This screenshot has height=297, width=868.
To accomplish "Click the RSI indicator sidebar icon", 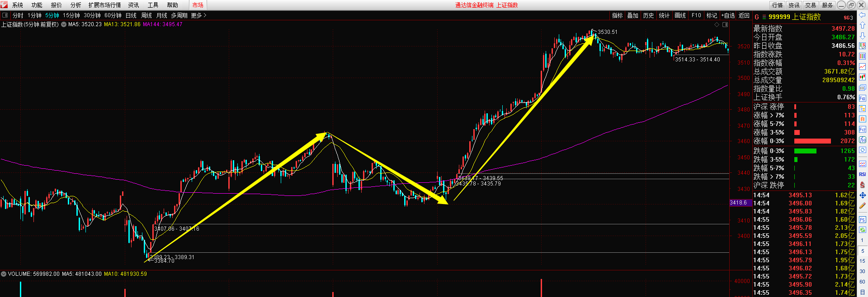I will click(862, 174).
